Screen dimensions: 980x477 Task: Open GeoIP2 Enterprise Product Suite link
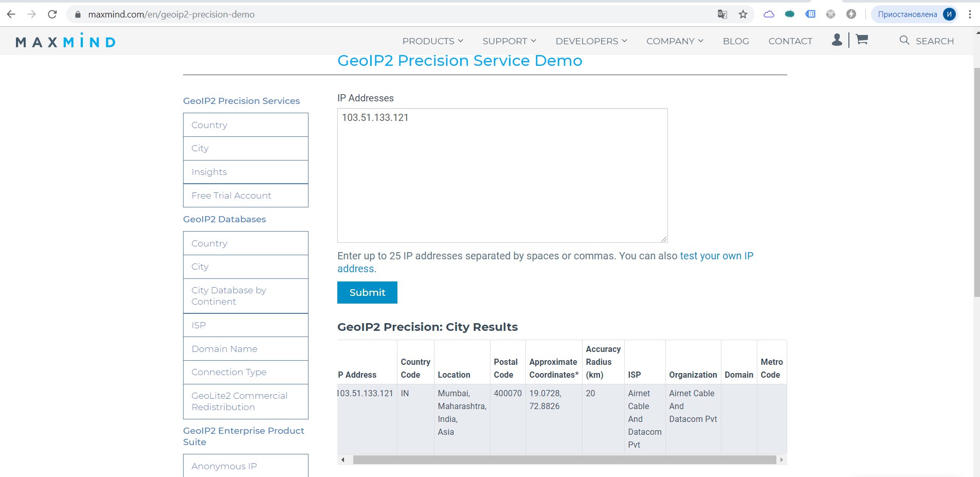point(244,436)
